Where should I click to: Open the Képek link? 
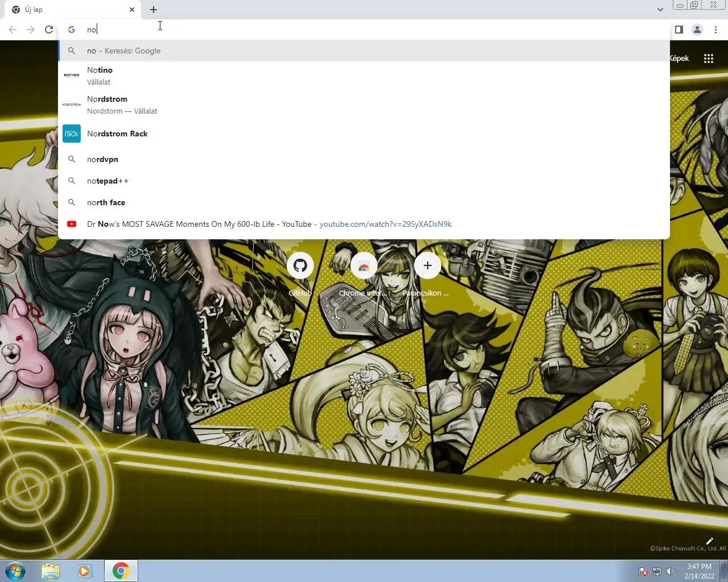coord(679,59)
